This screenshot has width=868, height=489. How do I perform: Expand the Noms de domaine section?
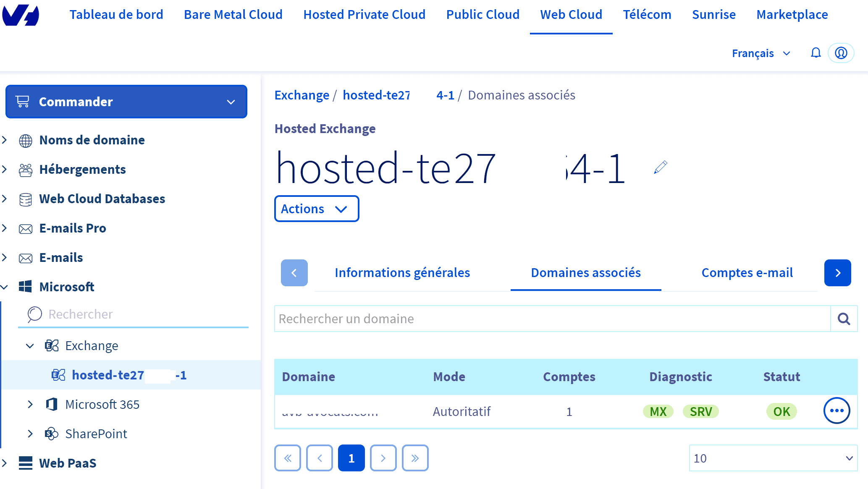[5, 140]
